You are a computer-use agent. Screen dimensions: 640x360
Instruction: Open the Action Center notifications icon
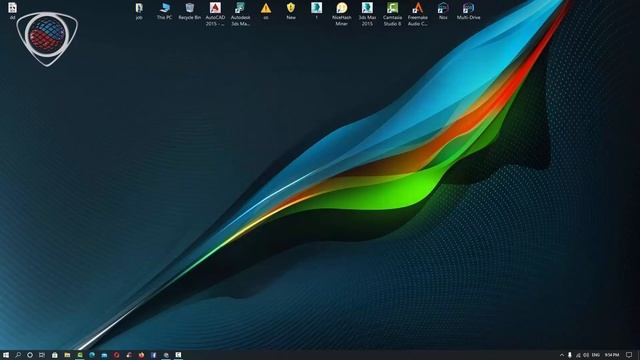(629, 355)
